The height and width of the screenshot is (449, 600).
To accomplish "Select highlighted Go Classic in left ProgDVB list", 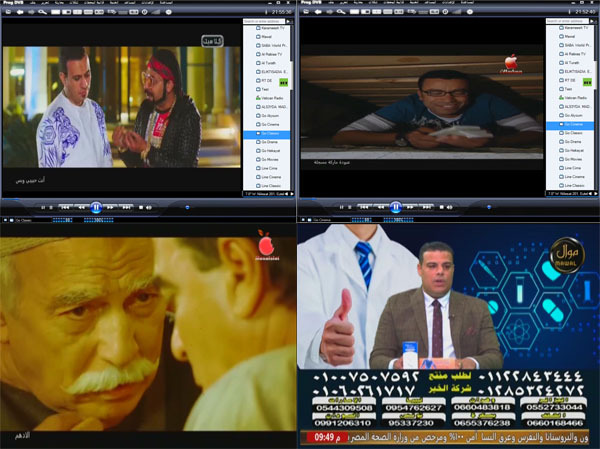I will coord(267,134).
